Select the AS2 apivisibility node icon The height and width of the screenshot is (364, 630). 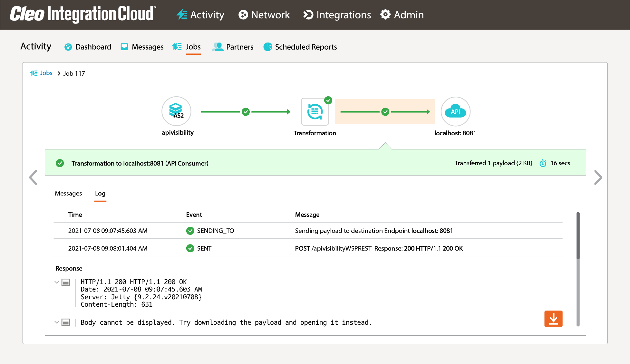click(176, 111)
